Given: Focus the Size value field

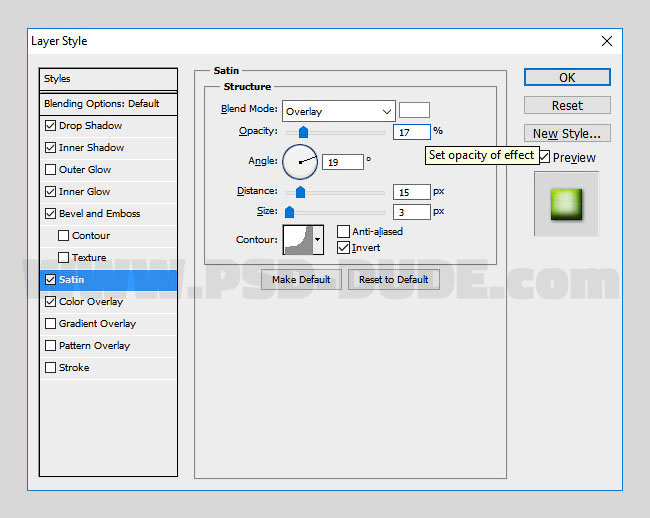Looking at the screenshot, I should (412, 212).
